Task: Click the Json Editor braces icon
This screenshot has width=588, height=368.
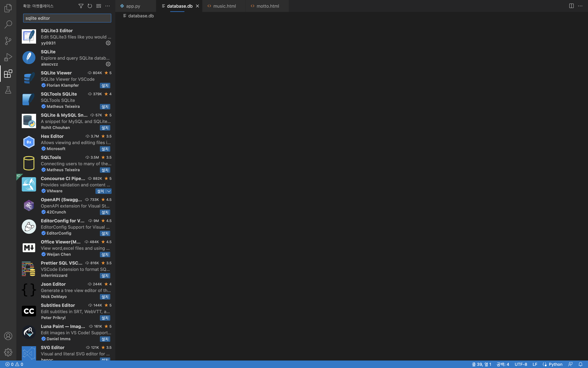Action: 29,290
